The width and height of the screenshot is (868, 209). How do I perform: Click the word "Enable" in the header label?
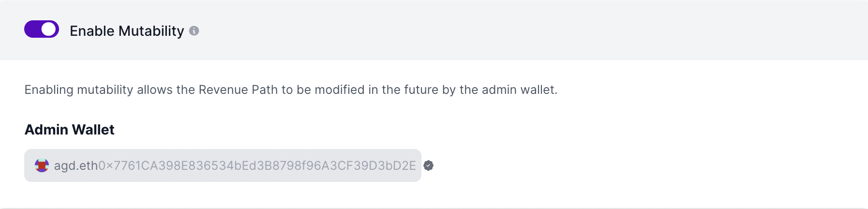pyautogui.click(x=92, y=31)
